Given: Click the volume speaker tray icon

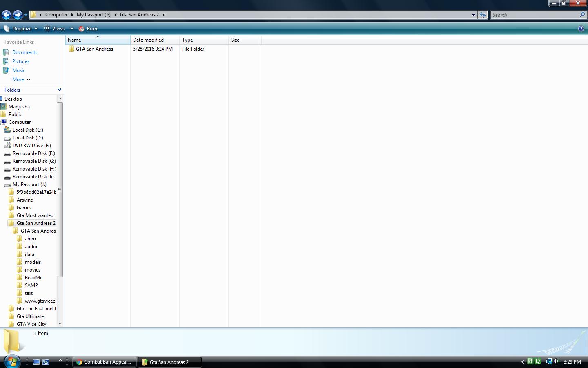Looking at the screenshot, I should point(557,361).
